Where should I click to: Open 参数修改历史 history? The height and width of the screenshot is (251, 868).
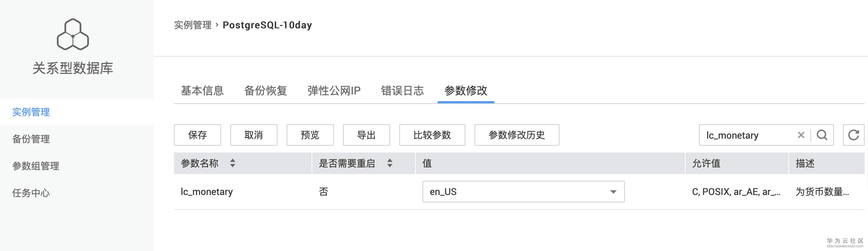517,135
